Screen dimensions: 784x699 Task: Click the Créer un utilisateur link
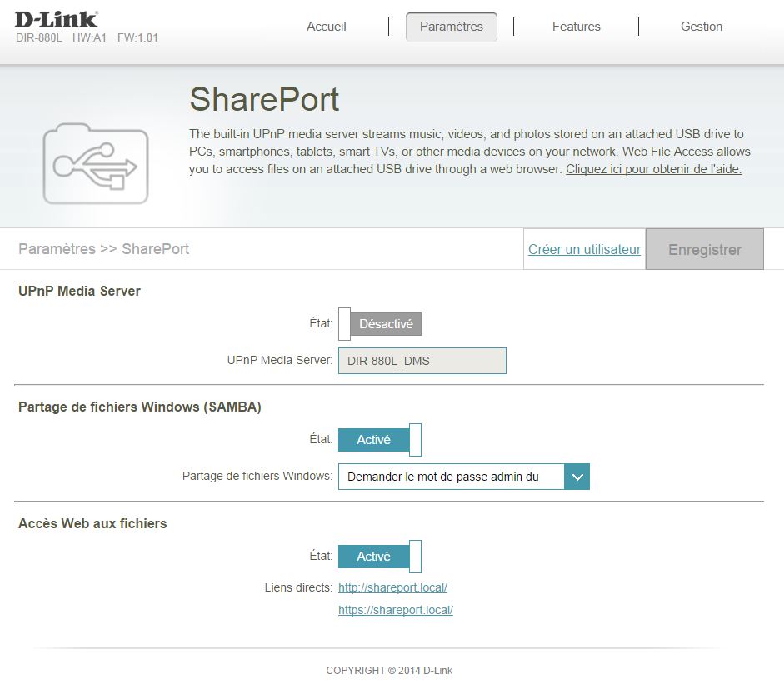(584, 249)
